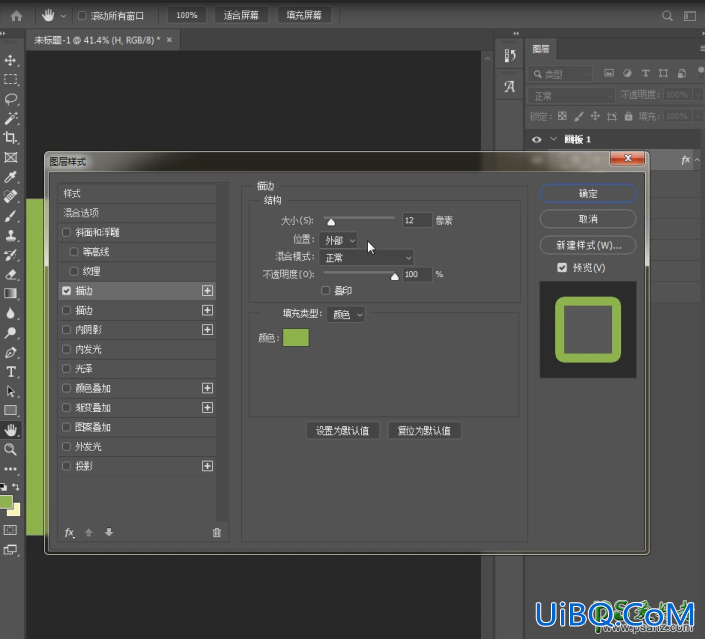The width and height of the screenshot is (705, 639).
Task: Toggle the 滚动所有窗口 checkbox
Action: coord(82,16)
